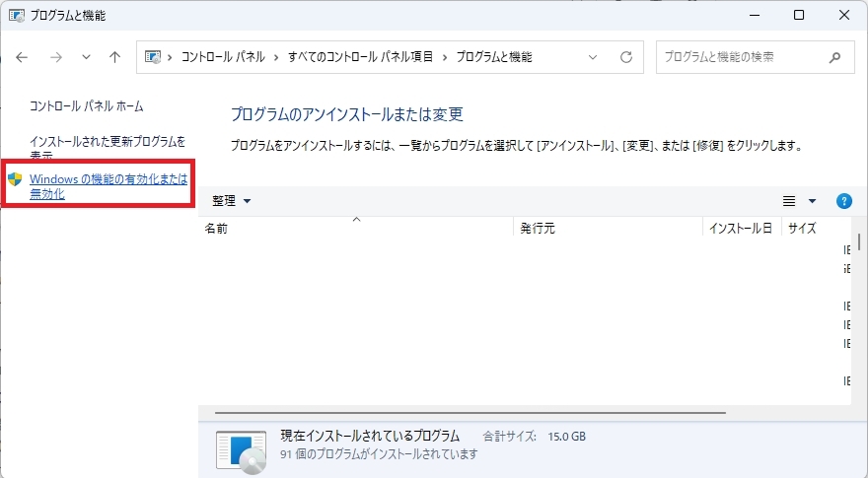
Task: Open コントロール パネル ホーム link
Action: pos(87,105)
